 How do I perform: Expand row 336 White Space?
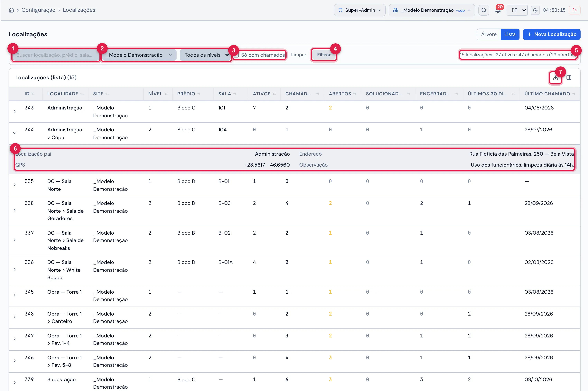[15, 269]
